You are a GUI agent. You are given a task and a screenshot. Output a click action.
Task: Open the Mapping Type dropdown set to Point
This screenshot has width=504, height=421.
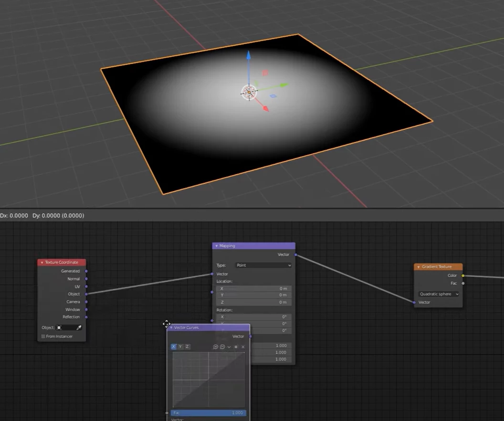263,265
